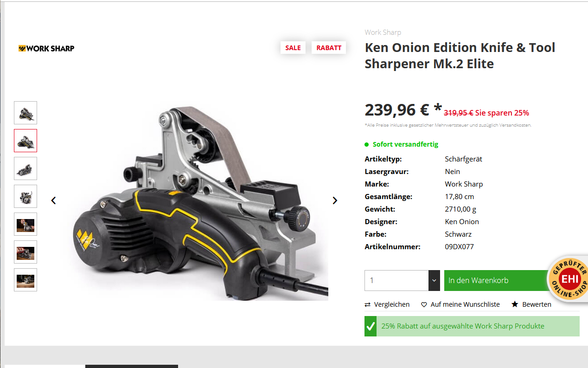
Task: Open the quantity dropdown arrow
Action: (x=434, y=281)
